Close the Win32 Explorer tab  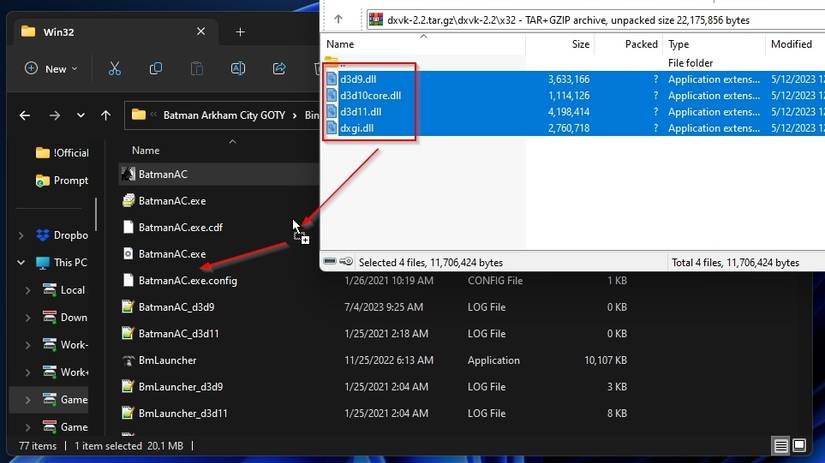[200, 32]
